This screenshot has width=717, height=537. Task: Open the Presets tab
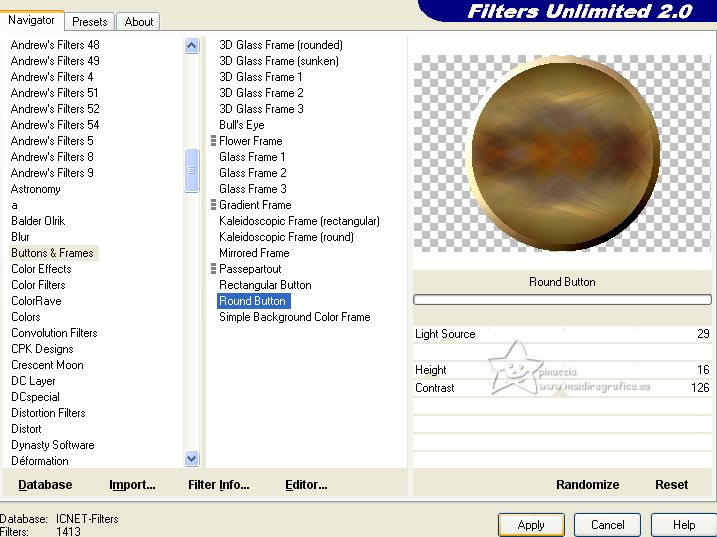(90, 21)
